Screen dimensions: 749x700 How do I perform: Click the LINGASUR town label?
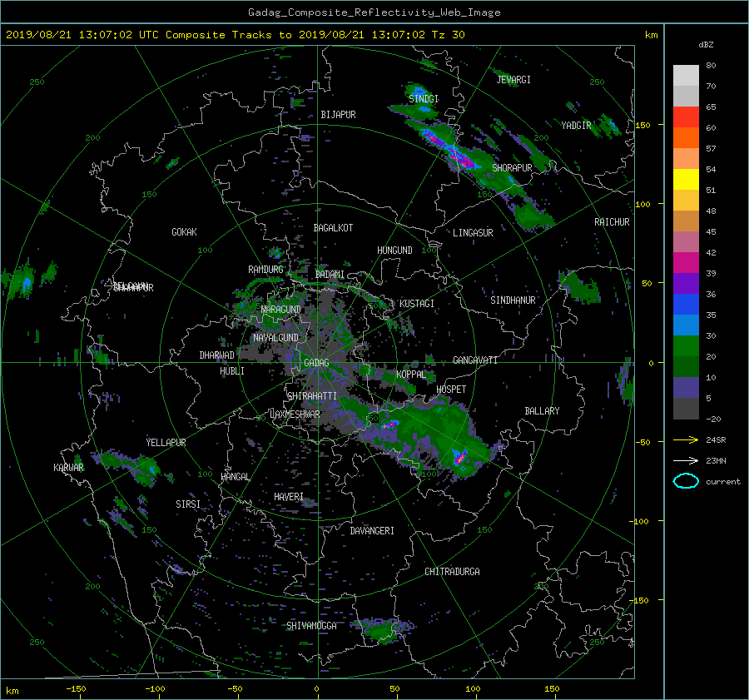click(x=473, y=233)
